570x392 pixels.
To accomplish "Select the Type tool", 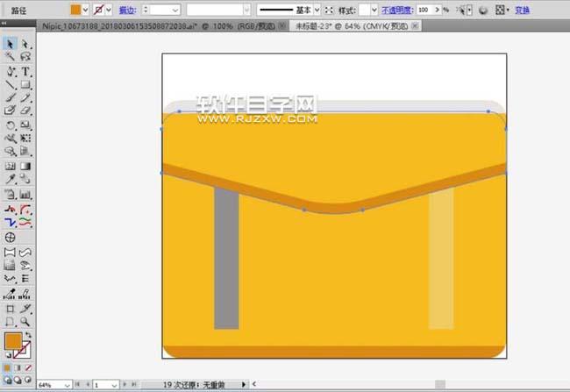I will tap(25, 71).
